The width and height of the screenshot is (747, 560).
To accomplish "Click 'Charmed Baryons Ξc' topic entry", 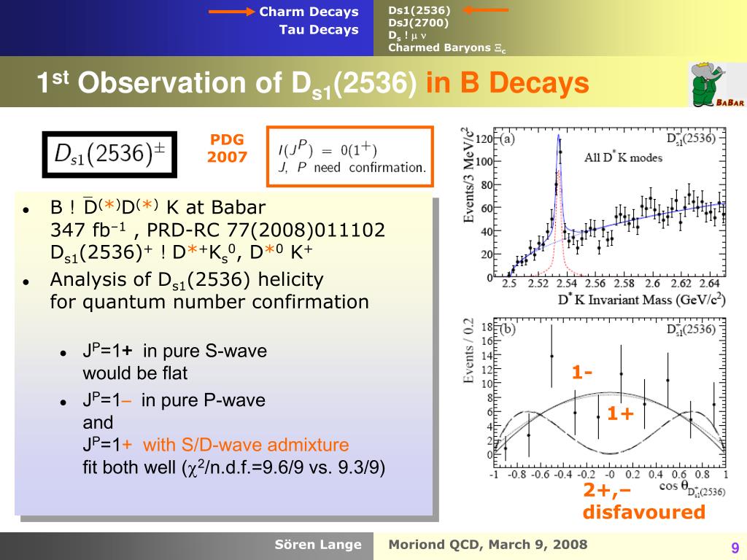I will click(x=447, y=47).
